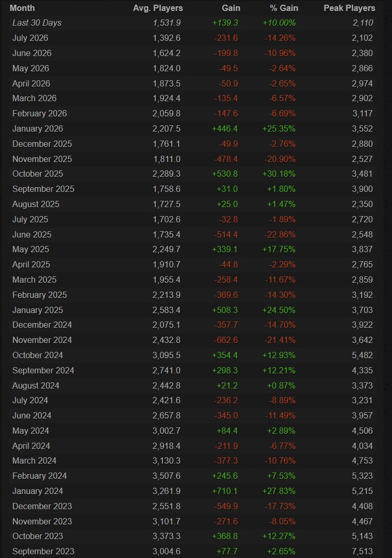Click the June 2025 row label

[32, 234]
